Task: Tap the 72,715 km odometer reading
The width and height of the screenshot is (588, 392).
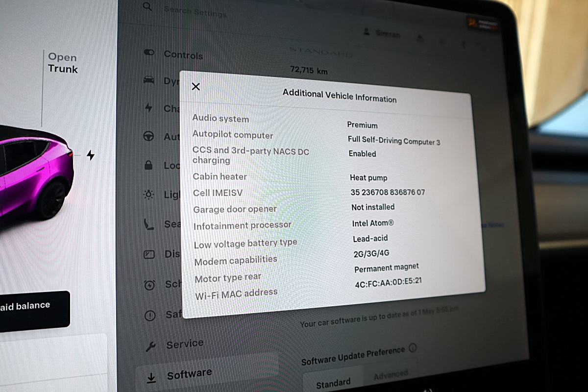Action: (x=309, y=71)
